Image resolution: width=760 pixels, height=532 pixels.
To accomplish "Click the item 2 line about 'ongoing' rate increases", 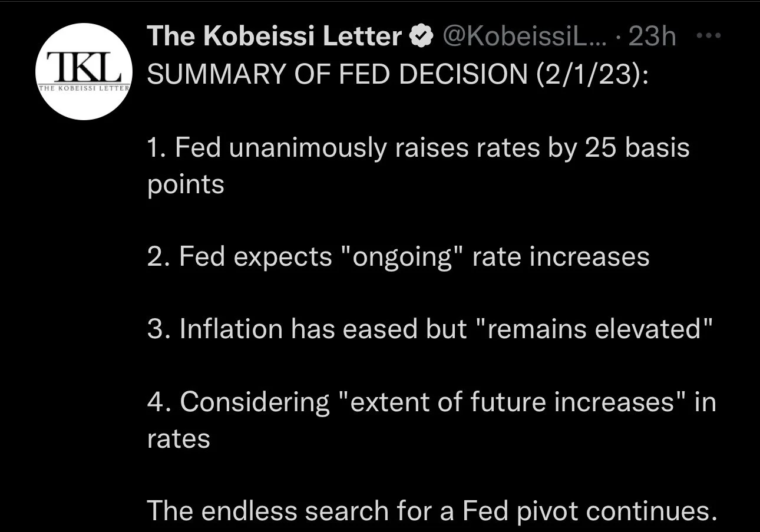I will click(398, 256).
